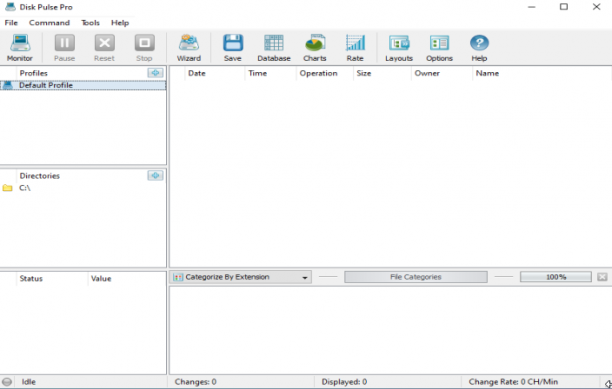The height and width of the screenshot is (389, 612).
Task: Maximize the Disk Pulse Pro window
Action: [x=564, y=7]
